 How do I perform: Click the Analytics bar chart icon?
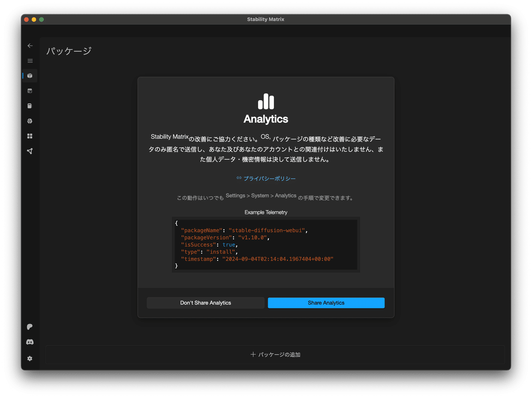[x=266, y=102]
